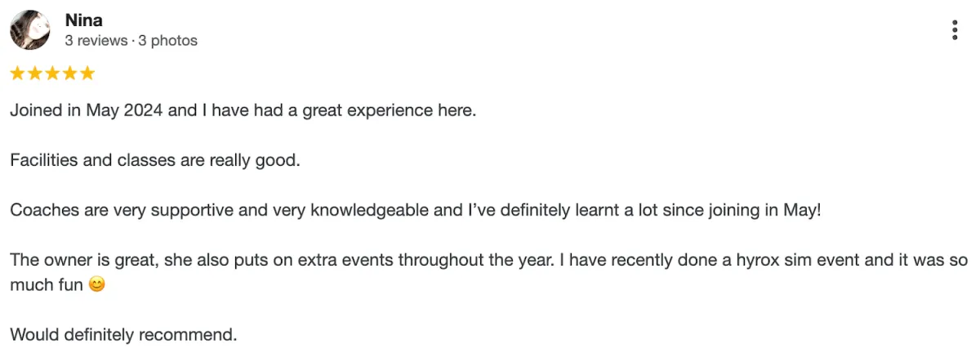
Task: Click "The owner is great" sentence start
Action: coord(85,260)
